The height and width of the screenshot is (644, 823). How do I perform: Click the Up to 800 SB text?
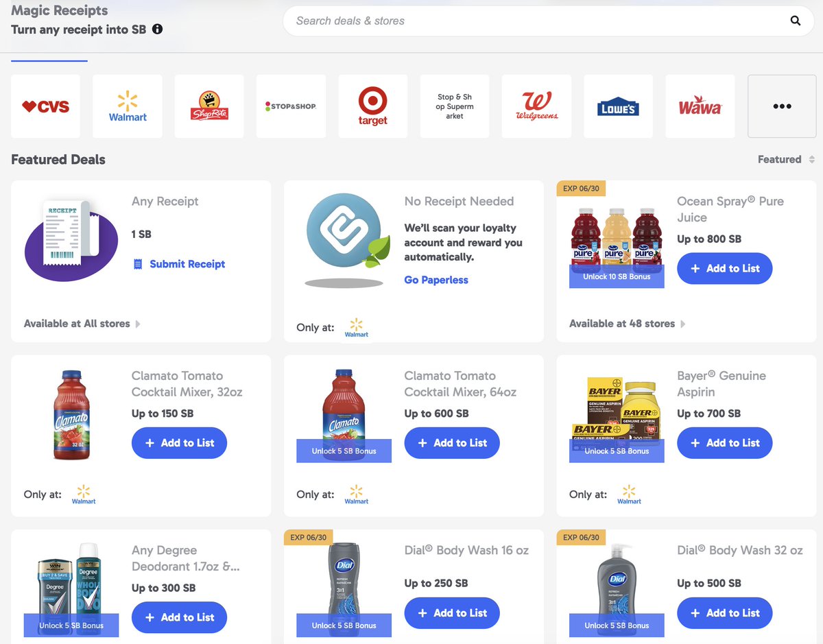point(709,239)
